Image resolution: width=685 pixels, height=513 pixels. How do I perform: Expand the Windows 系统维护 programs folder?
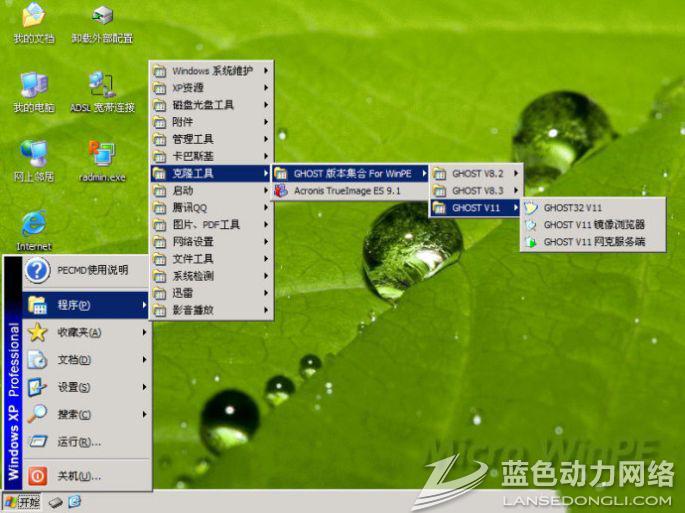212,71
